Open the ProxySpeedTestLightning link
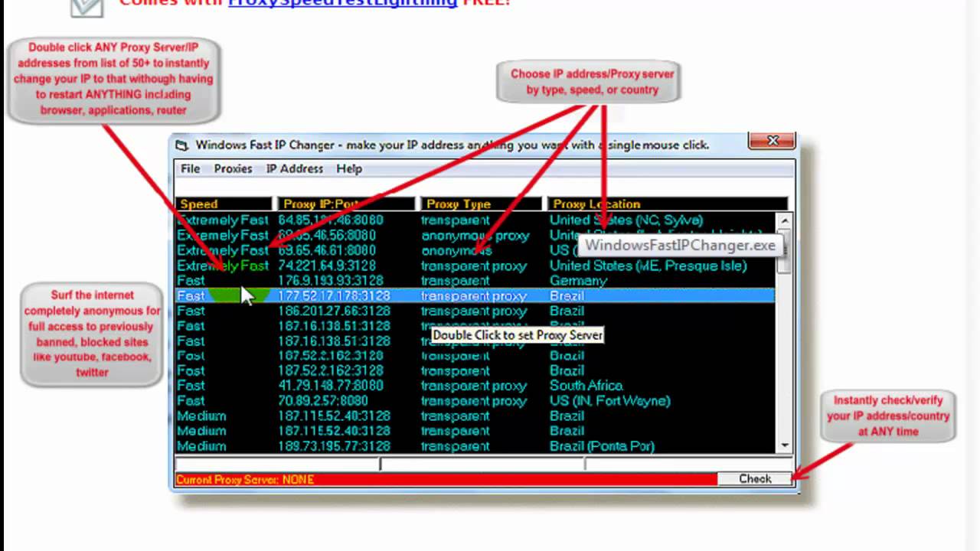Image resolution: width=980 pixels, height=551 pixels. 342,3
